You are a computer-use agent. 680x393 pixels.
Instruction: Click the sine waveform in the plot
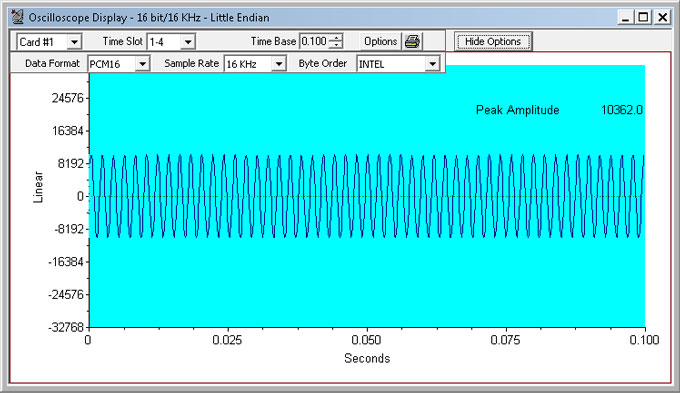point(367,196)
